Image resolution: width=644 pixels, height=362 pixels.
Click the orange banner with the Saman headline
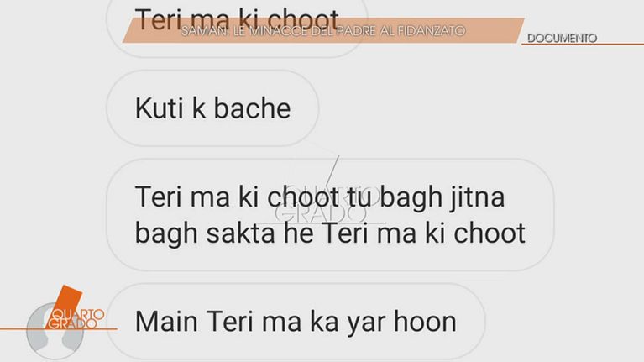click(x=323, y=30)
